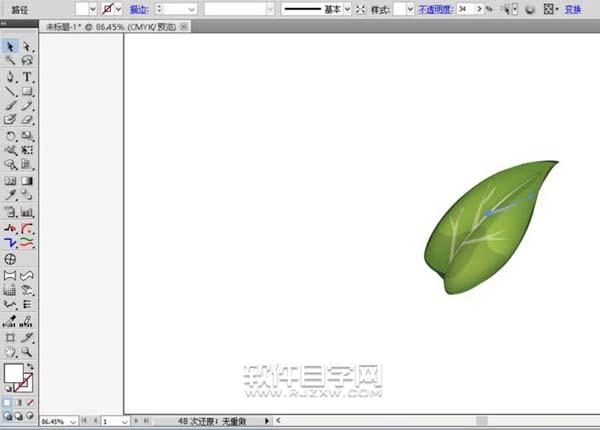Select the Mesh tool
The width and height of the screenshot is (600, 430).
coord(10,181)
